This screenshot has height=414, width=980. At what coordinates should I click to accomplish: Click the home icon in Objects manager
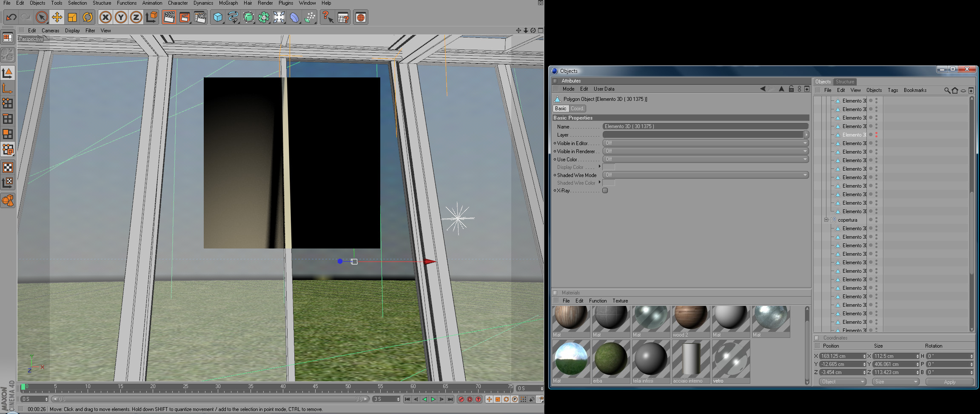point(955,90)
